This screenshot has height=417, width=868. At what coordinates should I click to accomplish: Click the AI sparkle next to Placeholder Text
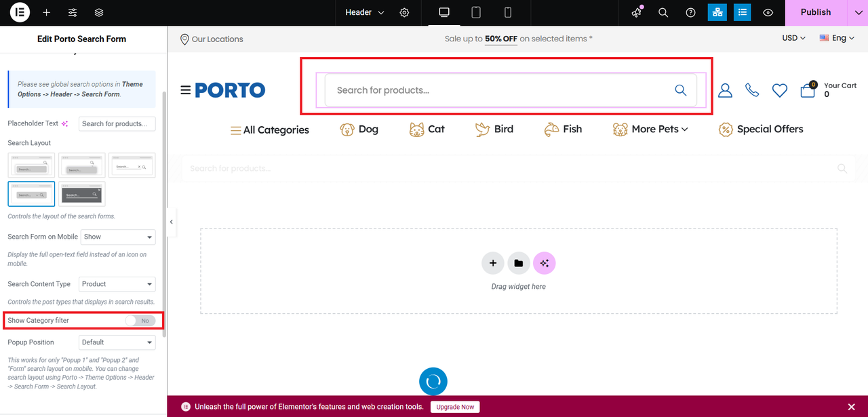click(65, 124)
